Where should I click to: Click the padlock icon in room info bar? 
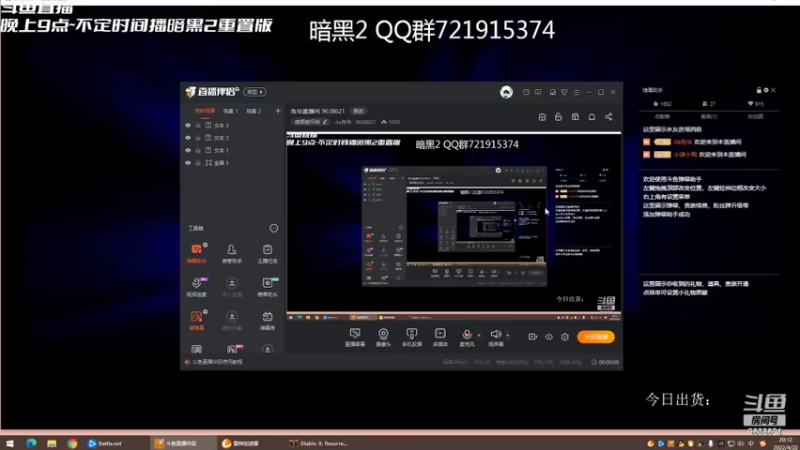coord(559,117)
